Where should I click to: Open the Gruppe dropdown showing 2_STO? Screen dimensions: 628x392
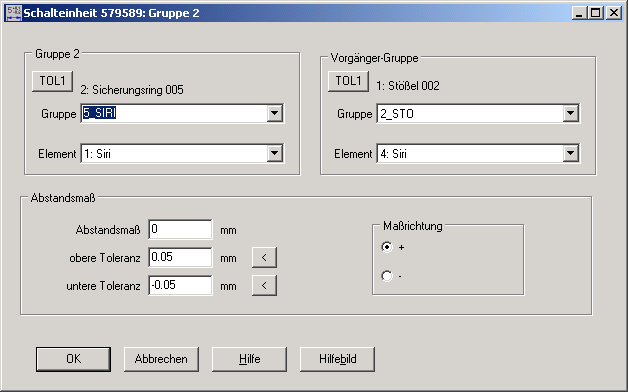click(x=570, y=113)
